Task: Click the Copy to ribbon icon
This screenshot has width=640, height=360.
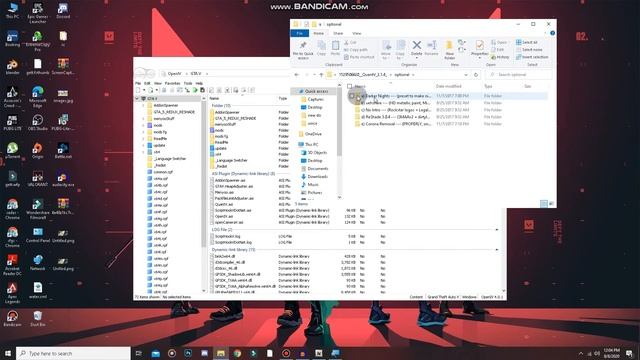Action: [400, 50]
